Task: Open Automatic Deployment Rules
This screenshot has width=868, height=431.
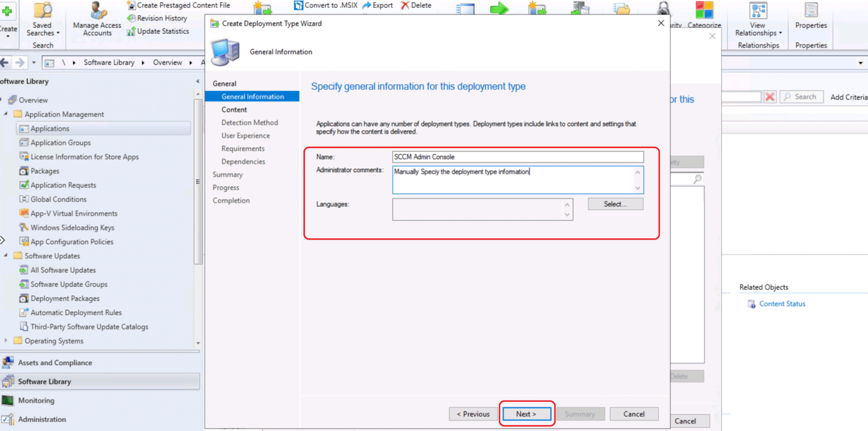Action: point(76,312)
